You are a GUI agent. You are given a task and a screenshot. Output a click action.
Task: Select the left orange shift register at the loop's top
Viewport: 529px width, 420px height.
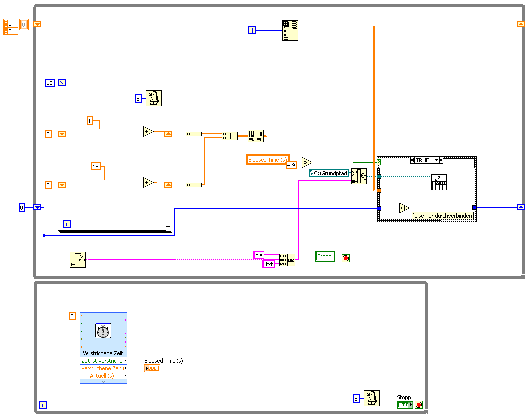(37, 24)
